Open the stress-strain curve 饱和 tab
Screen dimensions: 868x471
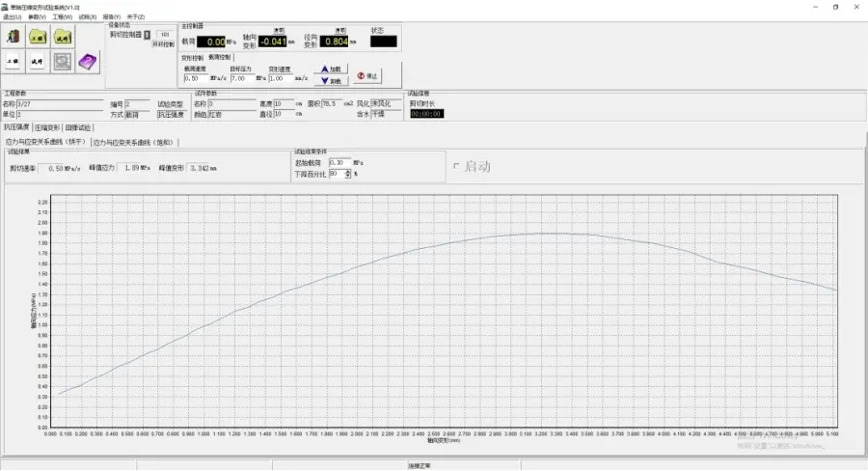tap(133, 143)
